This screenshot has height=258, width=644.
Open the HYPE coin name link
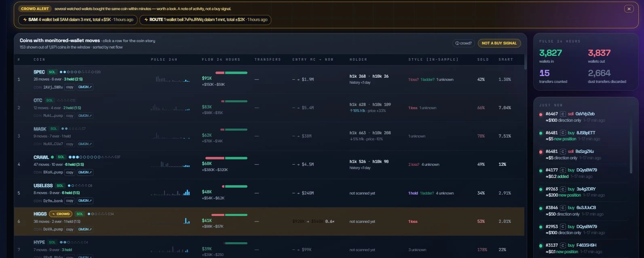[x=39, y=242]
